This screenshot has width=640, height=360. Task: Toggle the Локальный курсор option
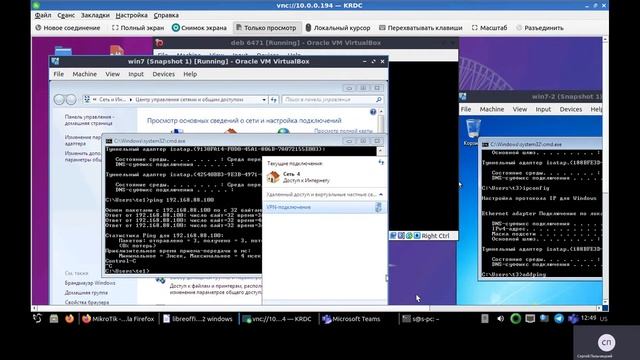click(x=338, y=28)
